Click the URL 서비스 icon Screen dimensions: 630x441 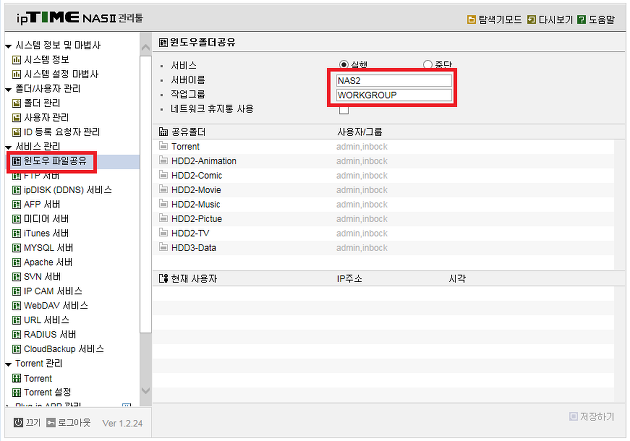click(16, 320)
